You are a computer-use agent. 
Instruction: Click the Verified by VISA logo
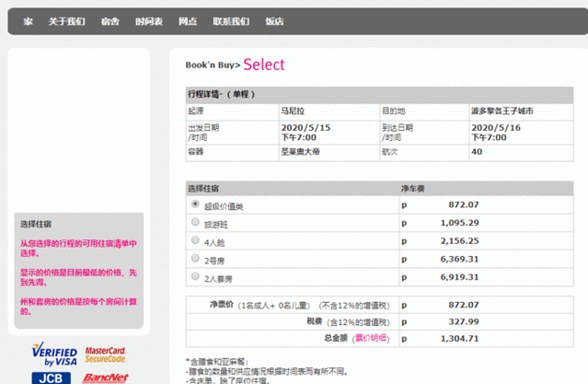[54, 354]
